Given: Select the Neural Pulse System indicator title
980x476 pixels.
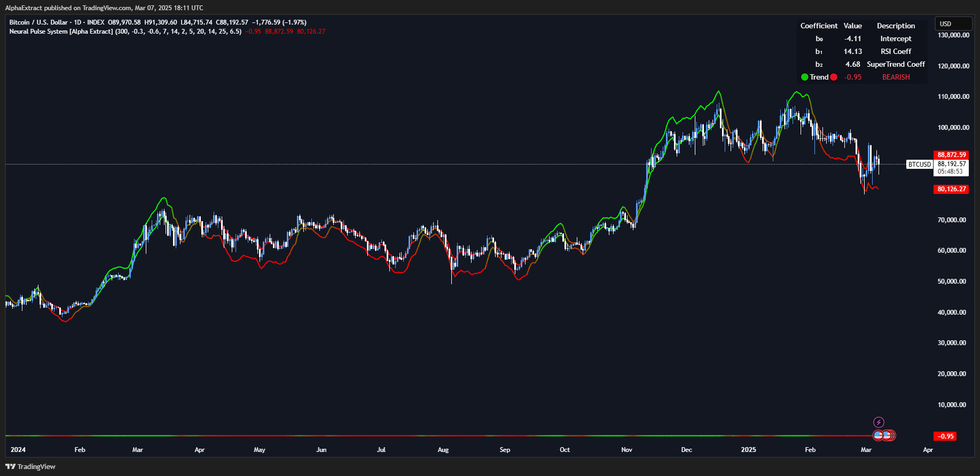Looking at the screenshot, I should click(61, 32).
